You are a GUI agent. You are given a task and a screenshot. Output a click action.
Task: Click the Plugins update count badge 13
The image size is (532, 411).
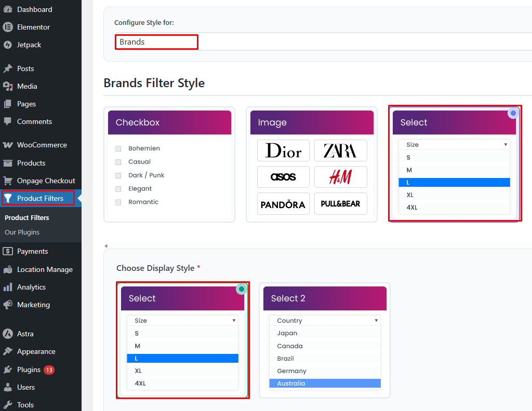pos(49,369)
